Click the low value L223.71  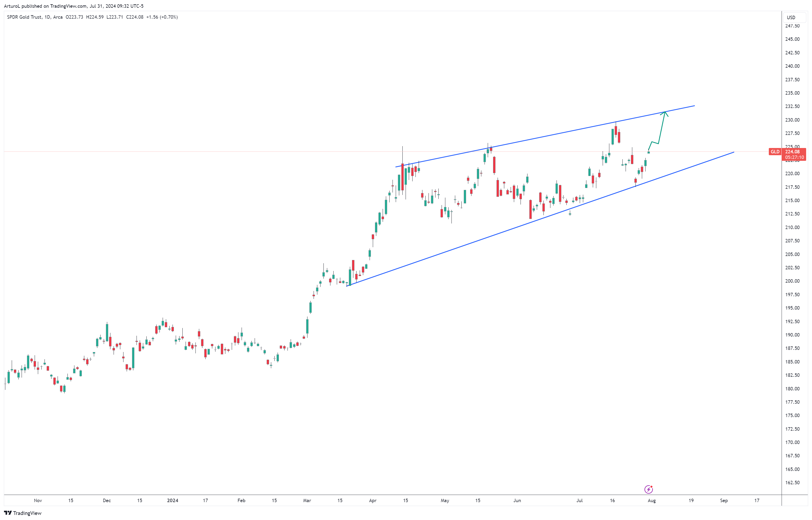point(115,17)
